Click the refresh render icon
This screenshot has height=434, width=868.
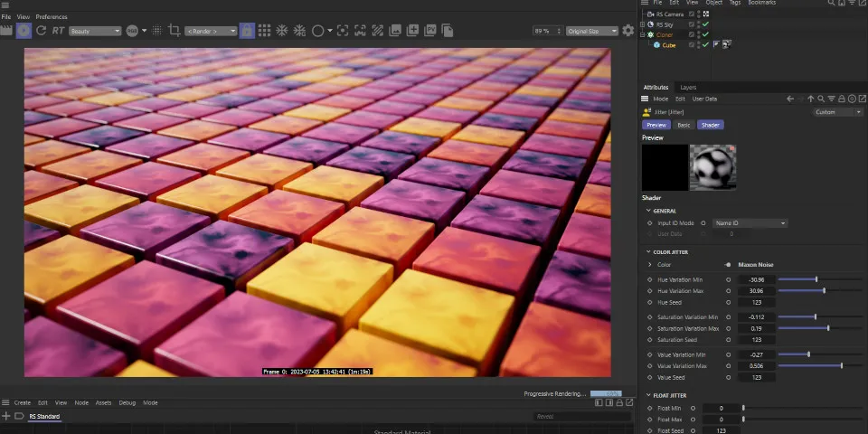click(42, 31)
